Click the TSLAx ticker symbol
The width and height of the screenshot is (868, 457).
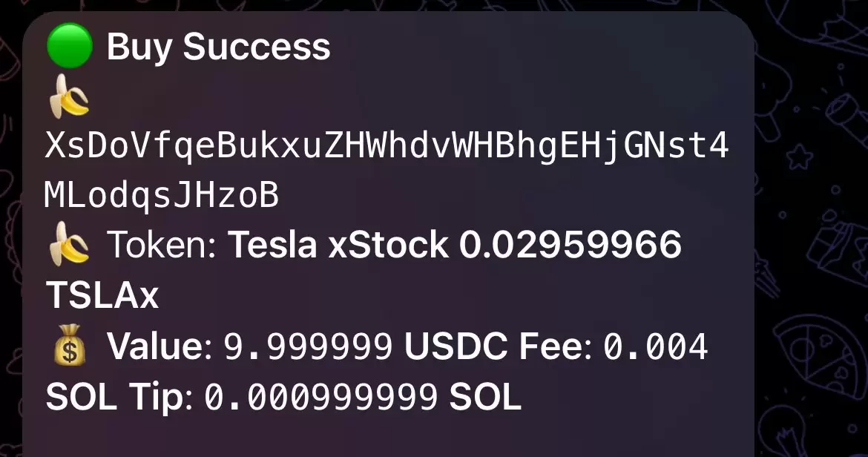pyautogui.click(x=102, y=295)
